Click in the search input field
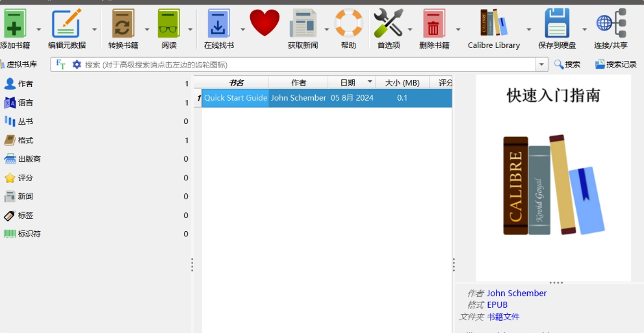 (308, 64)
